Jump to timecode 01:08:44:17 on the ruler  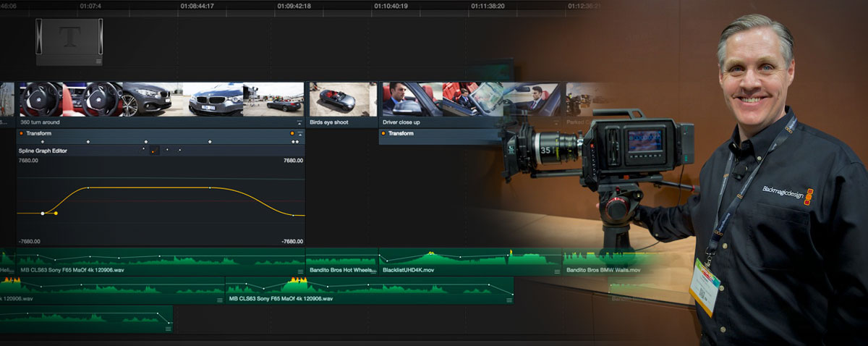click(197, 6)
